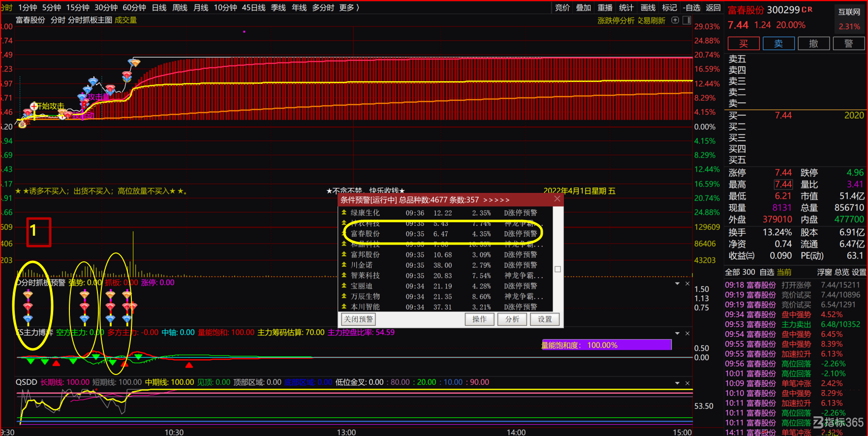868x436 pixels.
Task: Select the 当前 filter tab
Action: (784, 272)
